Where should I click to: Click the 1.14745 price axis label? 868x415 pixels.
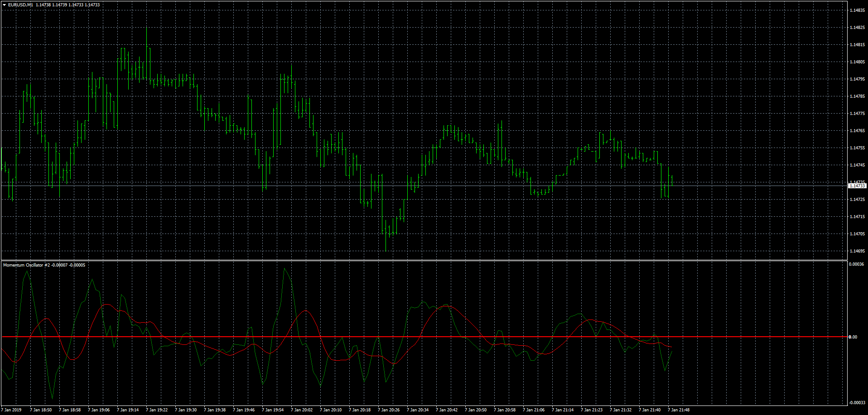858,165
